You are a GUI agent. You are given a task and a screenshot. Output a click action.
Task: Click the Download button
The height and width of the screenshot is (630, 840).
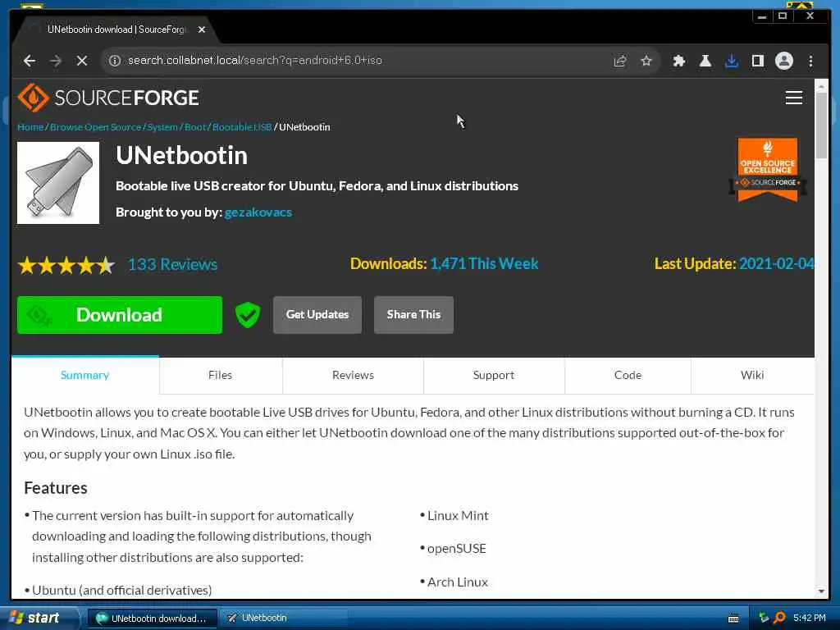[120, 315]
